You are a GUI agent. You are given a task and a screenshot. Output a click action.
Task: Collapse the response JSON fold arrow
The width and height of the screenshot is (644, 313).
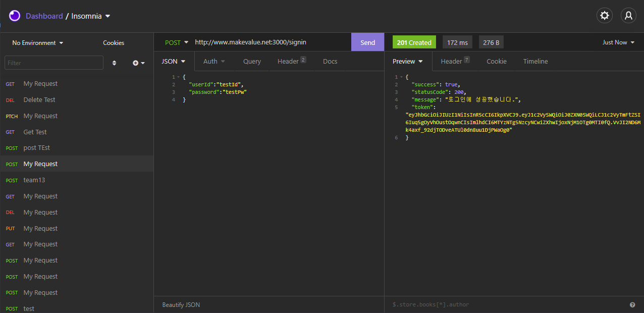(x=401, y=77)
